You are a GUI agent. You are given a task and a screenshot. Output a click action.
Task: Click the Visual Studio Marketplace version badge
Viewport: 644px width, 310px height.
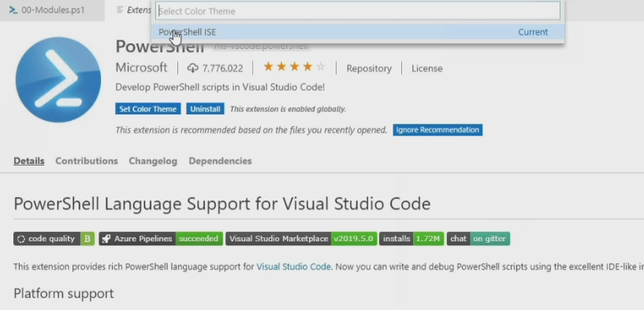[x=301, y=239]
